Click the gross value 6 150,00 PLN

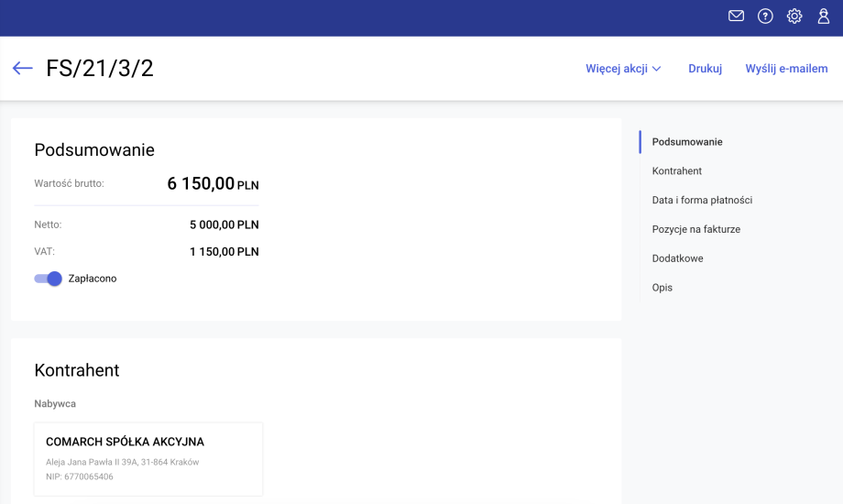[x=213, y=184]
